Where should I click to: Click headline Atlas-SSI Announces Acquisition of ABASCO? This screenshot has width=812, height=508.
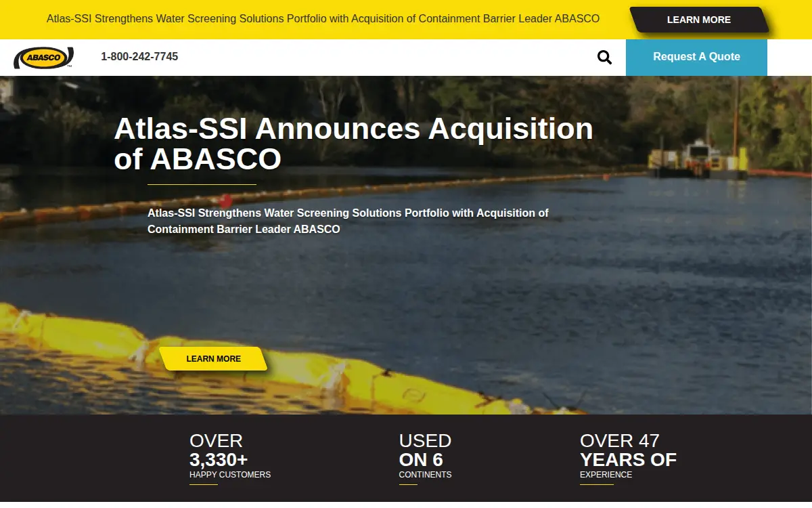point(353,144)
